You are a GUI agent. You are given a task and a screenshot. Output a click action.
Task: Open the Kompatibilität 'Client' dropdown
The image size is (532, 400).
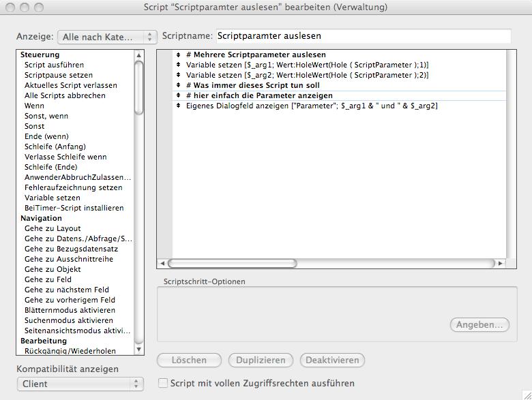pos(80,384)
